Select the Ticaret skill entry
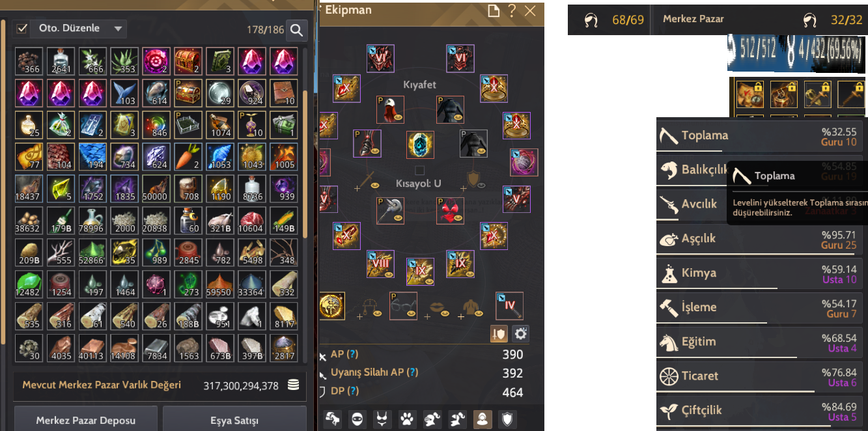 (x=762, y=377)
